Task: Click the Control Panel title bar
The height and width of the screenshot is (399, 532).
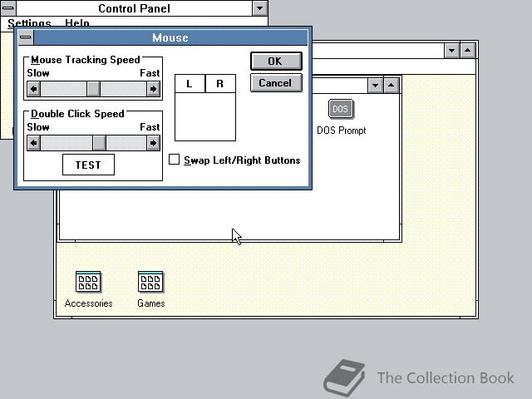Action: click(135, 8)
